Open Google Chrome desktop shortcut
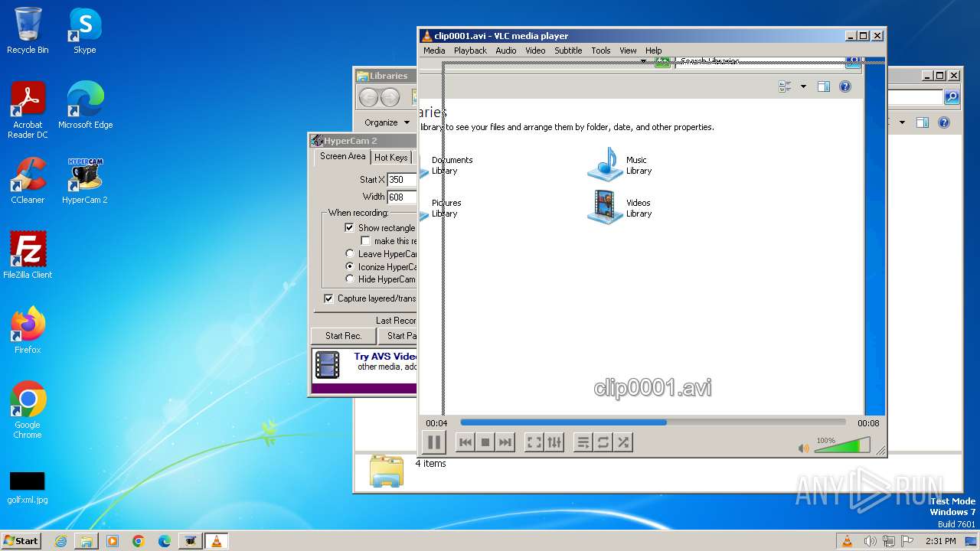 28,410
